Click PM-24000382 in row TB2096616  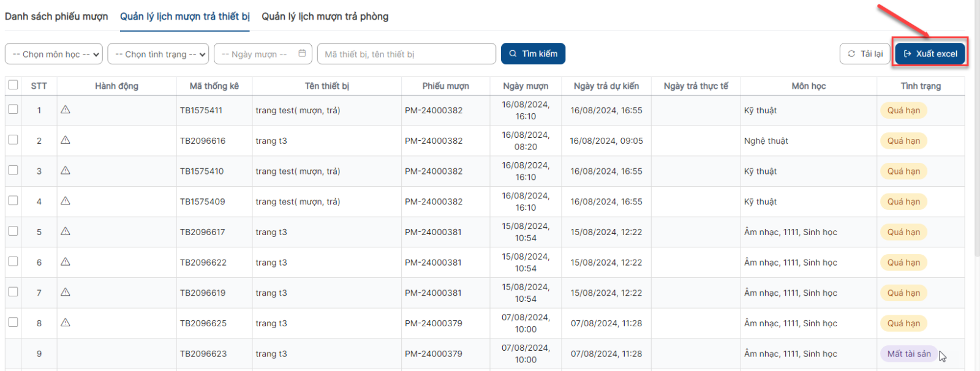[x=434, y=141]
